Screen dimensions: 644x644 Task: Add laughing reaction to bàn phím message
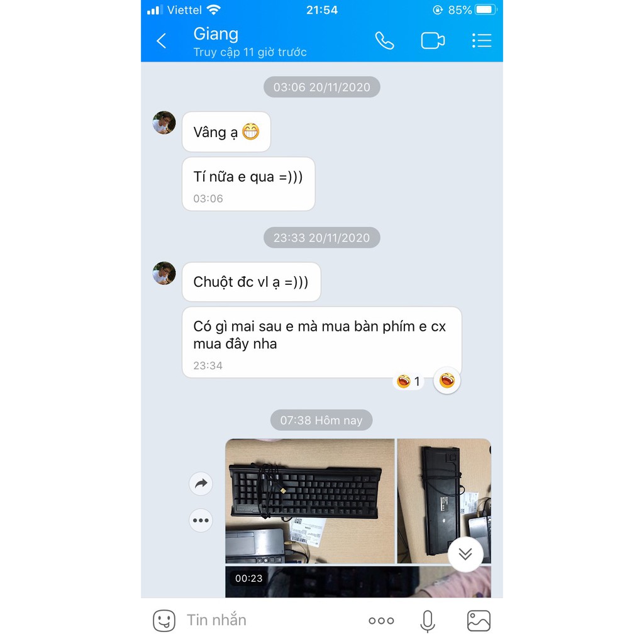coord(447,380)
